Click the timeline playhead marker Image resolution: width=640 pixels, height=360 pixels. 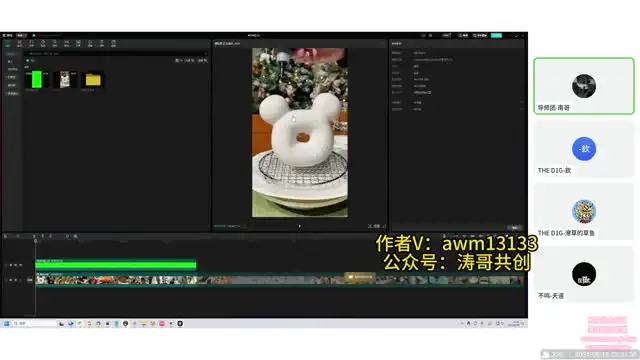tap(36, 241)
